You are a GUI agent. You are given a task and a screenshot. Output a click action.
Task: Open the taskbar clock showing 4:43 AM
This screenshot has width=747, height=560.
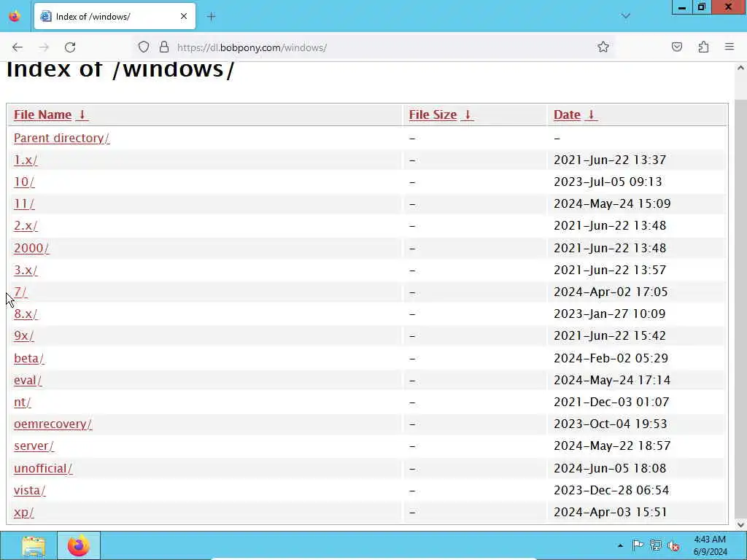point(710,545)
